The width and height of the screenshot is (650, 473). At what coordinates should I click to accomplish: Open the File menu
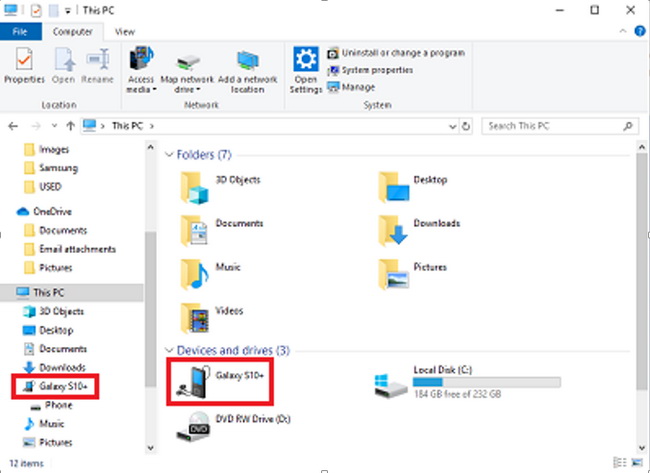coord(20,32)
